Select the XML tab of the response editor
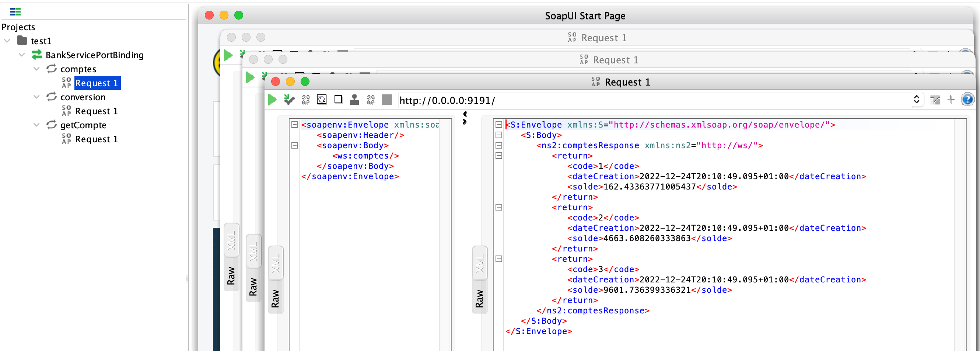This screenshot has width=980, height=351. pyautogui.click(x=479, y=263)
